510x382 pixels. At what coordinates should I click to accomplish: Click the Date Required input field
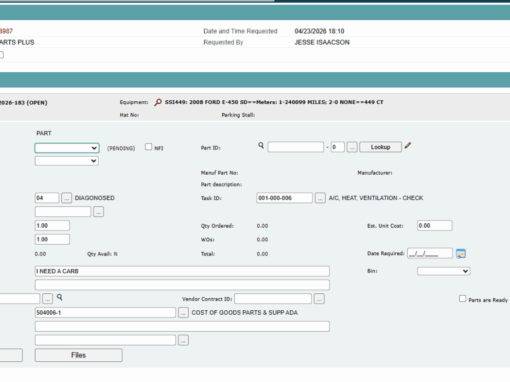(430, 254)
